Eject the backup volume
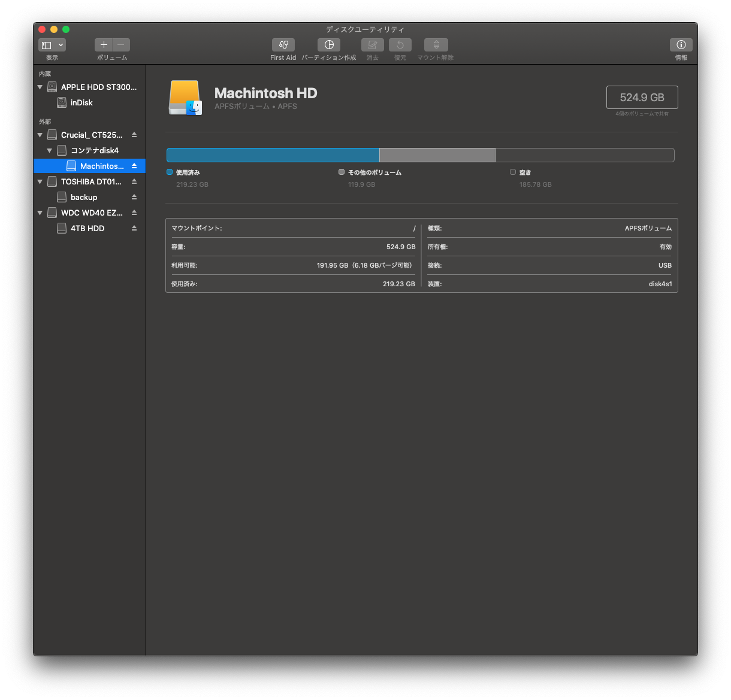The height and width of the screenshot is (700, 731). (x=134, y=197)
